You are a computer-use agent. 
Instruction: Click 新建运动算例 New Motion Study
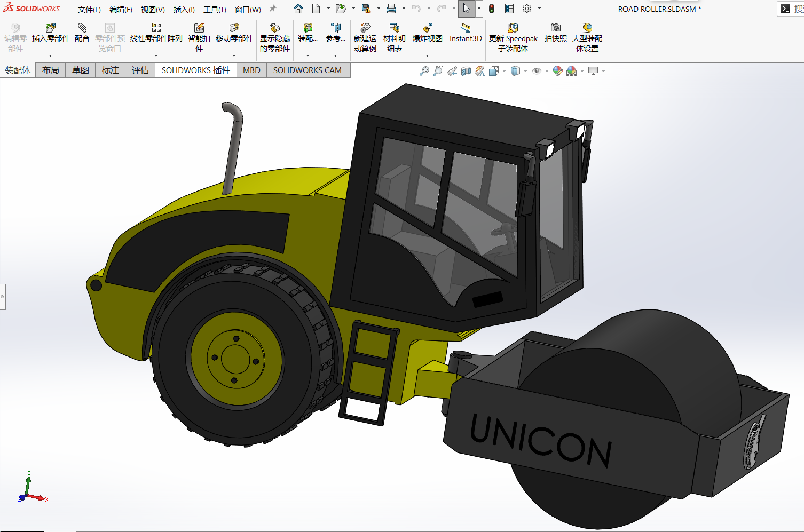pos(365,37)
